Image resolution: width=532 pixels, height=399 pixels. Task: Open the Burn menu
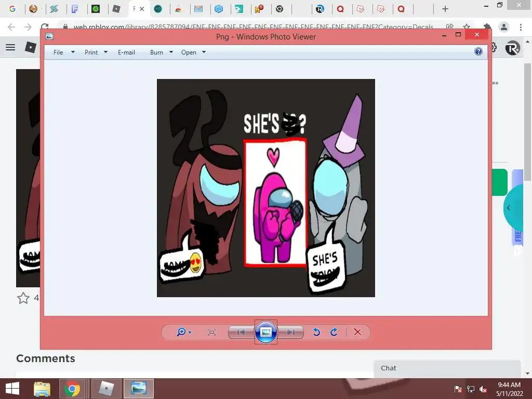(x=156, y=52)
